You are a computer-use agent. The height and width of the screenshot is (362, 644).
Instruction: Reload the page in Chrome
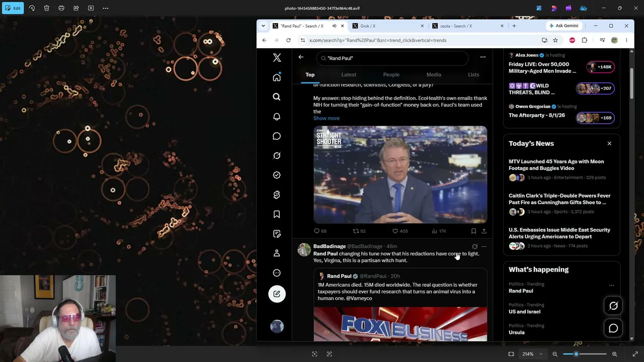(288, 40)
